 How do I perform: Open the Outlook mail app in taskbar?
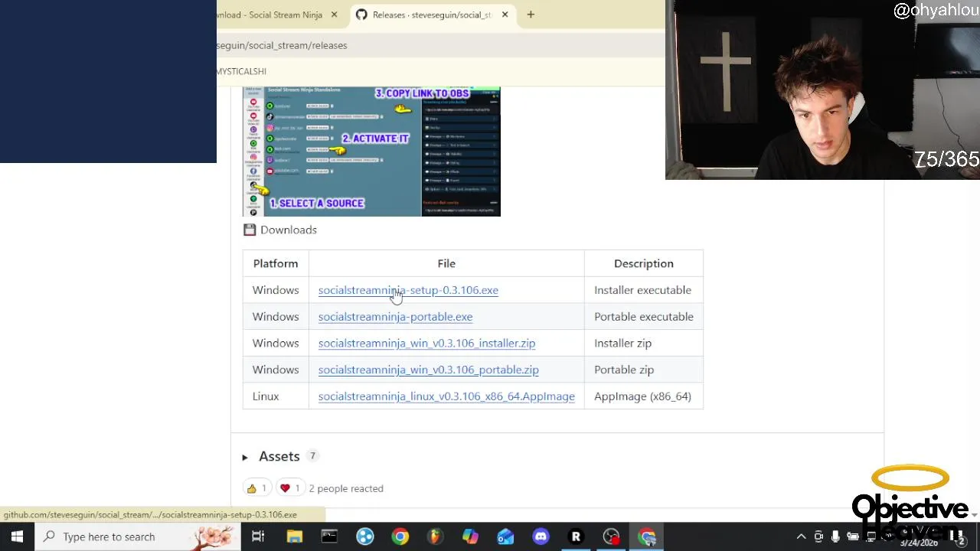(505, 536)
